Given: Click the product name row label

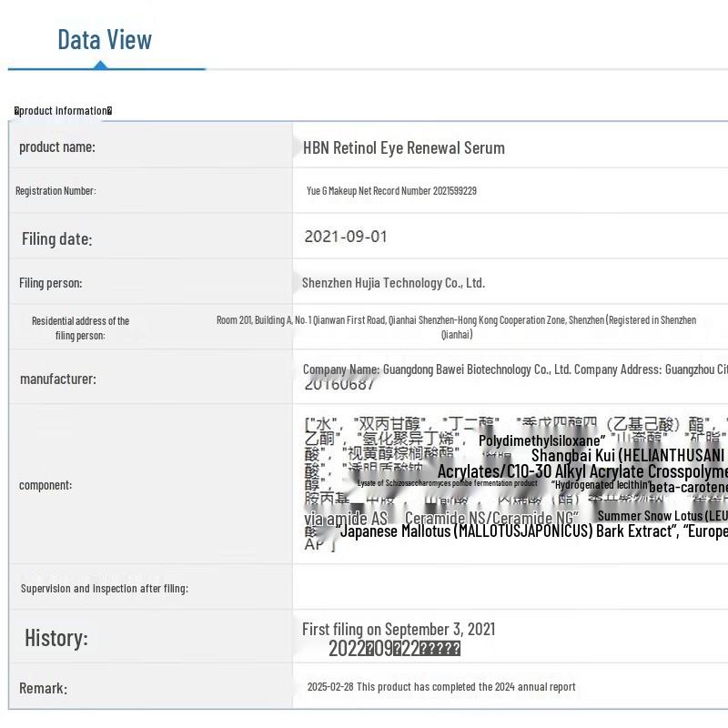Looking at the screenshot, I should 56,147.
